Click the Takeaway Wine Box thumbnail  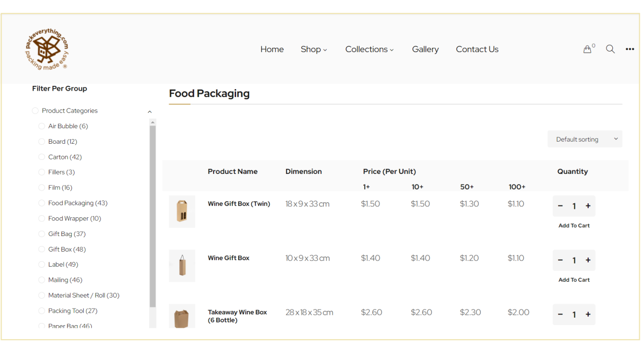pyautogui.click(x=182, y=317)
